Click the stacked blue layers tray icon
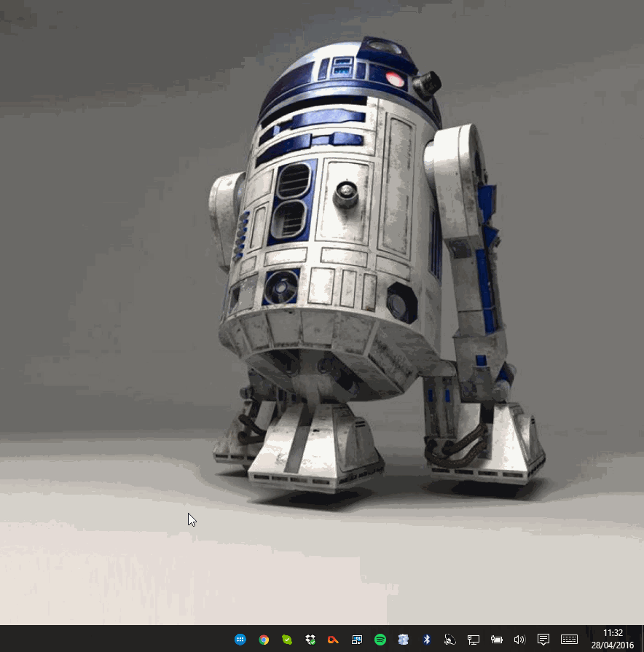 point(404,639)
